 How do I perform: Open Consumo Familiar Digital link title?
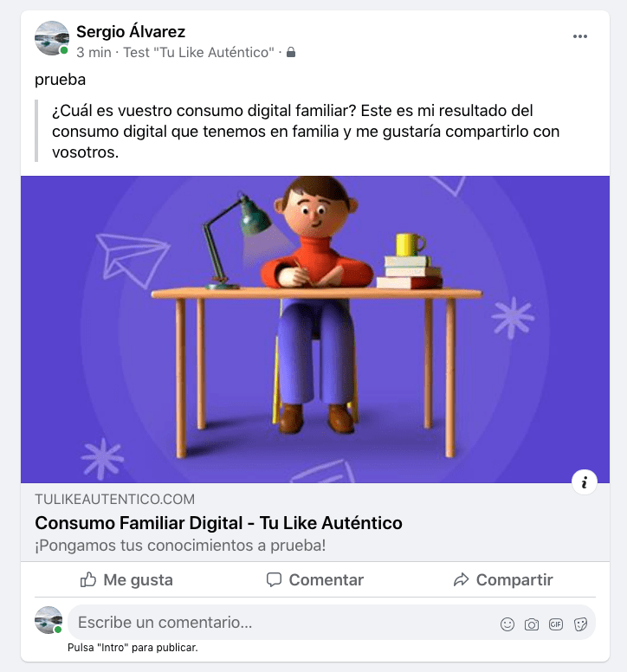tap(218, 523)
